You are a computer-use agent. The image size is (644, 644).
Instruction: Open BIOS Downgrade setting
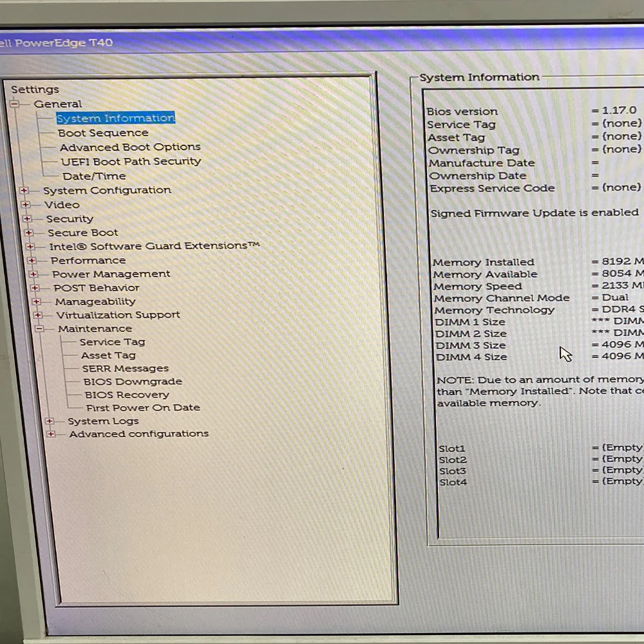pyautogui.click(x=133, y=381)
